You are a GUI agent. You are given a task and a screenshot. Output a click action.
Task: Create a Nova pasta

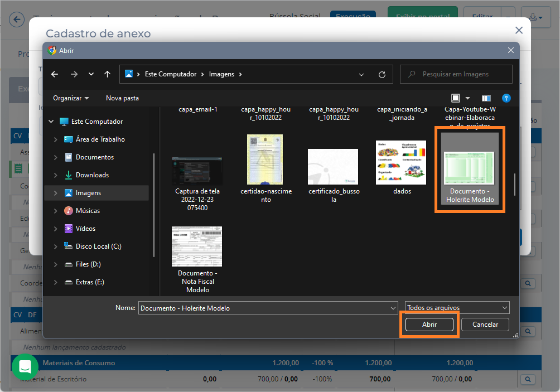click(x=122, y=98)
